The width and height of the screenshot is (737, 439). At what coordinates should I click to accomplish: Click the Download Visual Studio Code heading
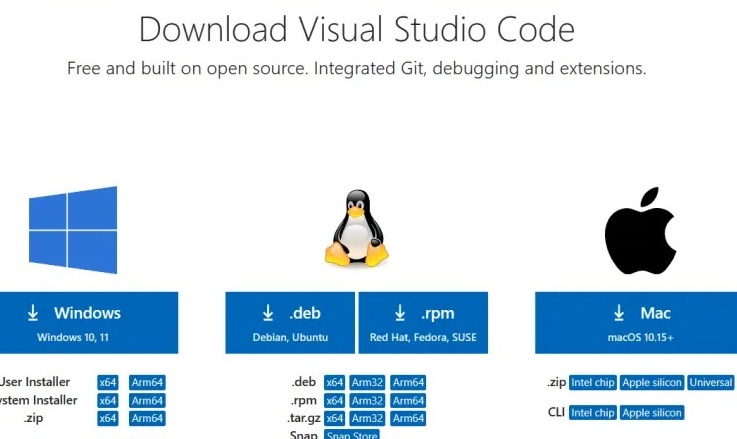point(357,29)
